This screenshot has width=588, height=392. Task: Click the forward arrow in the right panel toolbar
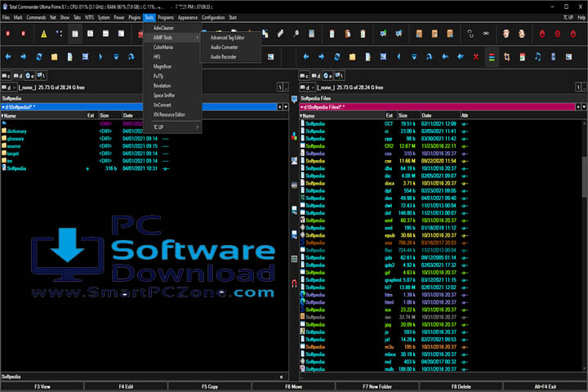pyautogui.click(x=322, y=56)
